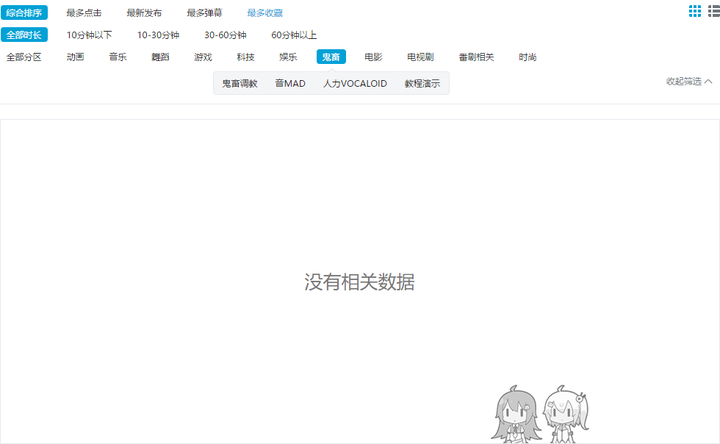Open the 音乐 category
The height and width of the screenshot is (444, 720).
coord(118,57)
